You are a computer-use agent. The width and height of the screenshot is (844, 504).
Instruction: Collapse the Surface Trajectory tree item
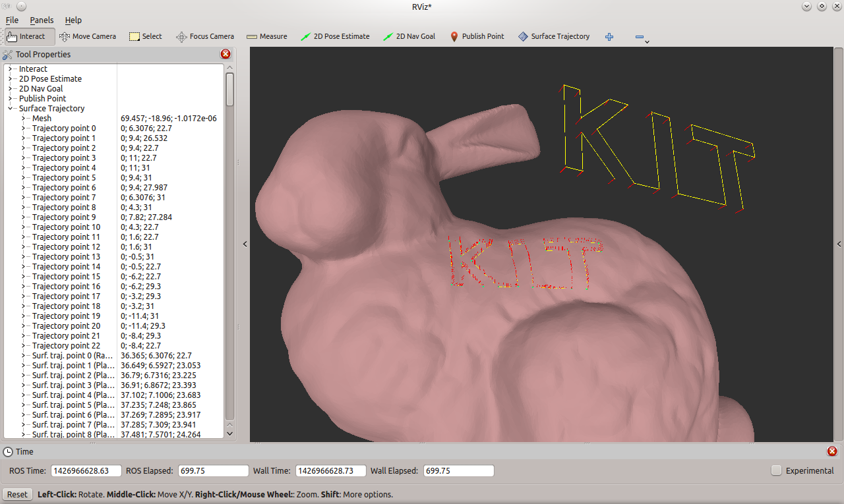(x=10, y=109)
